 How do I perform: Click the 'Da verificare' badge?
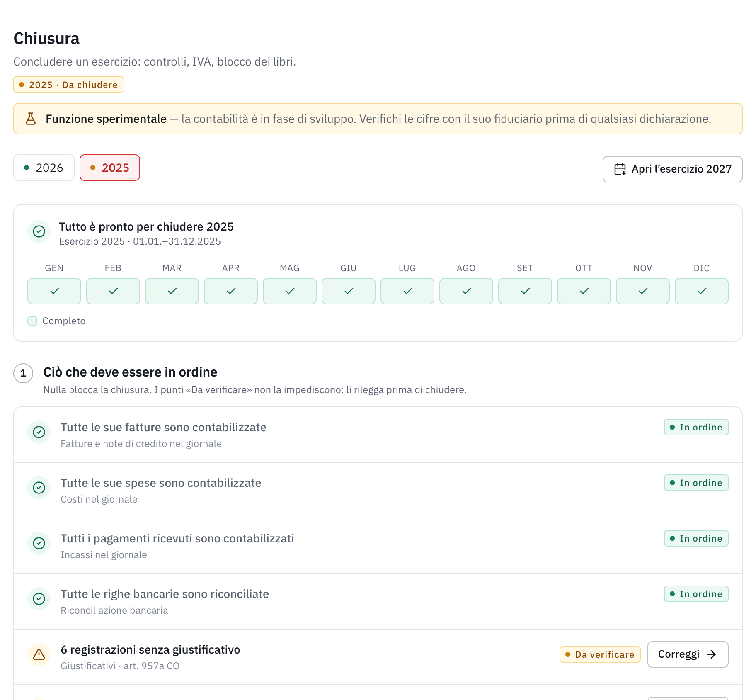[600, 654]
